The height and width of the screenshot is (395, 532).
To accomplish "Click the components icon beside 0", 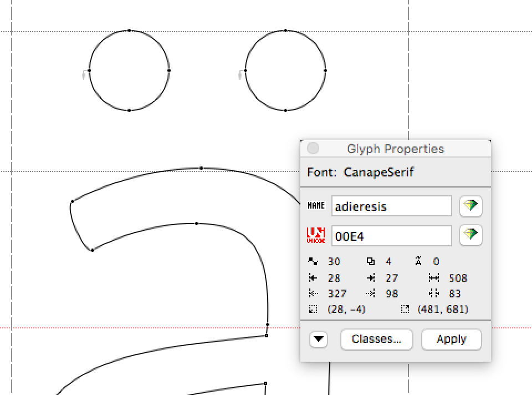I will (418, 261).
